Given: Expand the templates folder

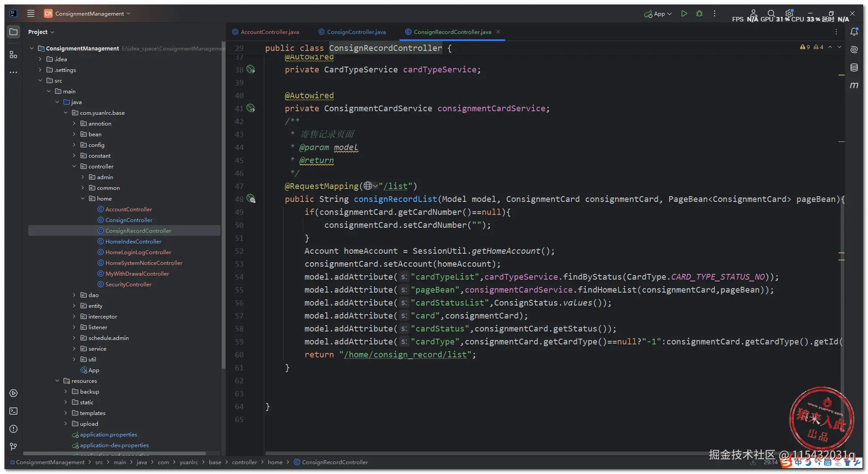Looking at the screenshot, I should pos(66,413).
